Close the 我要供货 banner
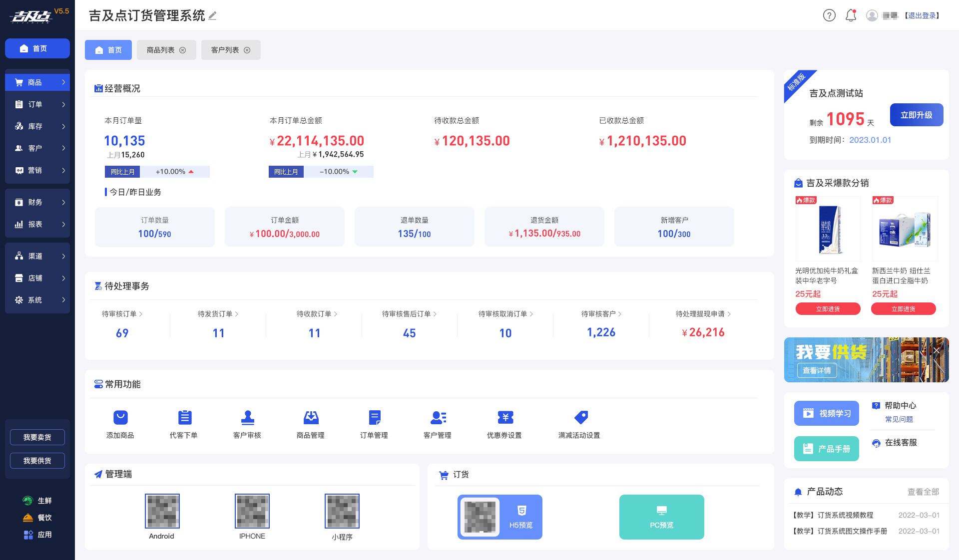 tap(937, 350)
